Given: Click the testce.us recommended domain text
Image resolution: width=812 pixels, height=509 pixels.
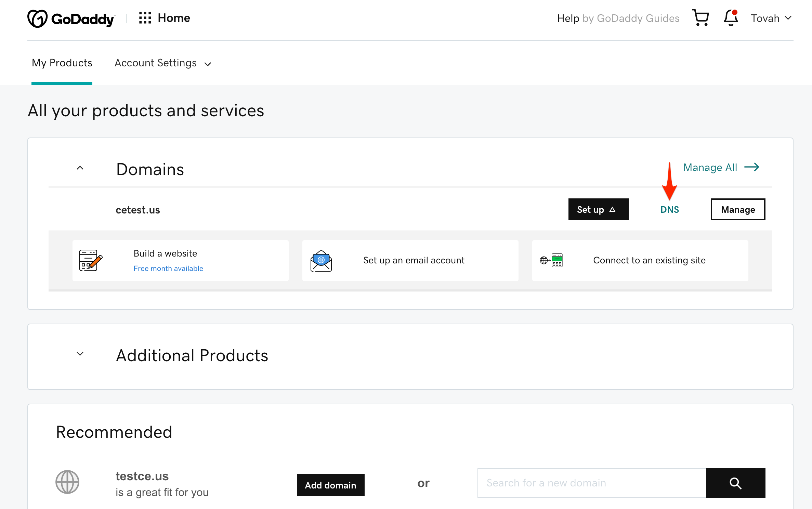Looking at the screenshot, I should click(x=142, y=476).
